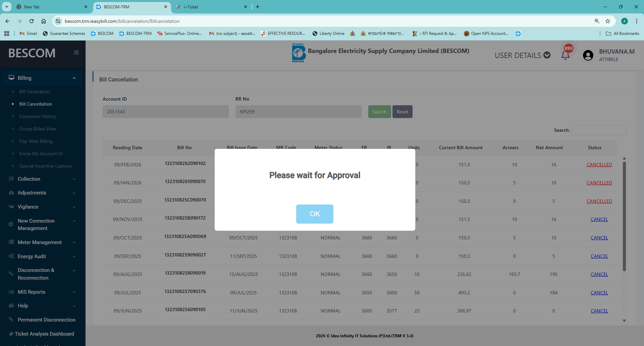Open Bill Generation submenu item
Viewport: 644px width, 346px height.
(x=34, y=92)
